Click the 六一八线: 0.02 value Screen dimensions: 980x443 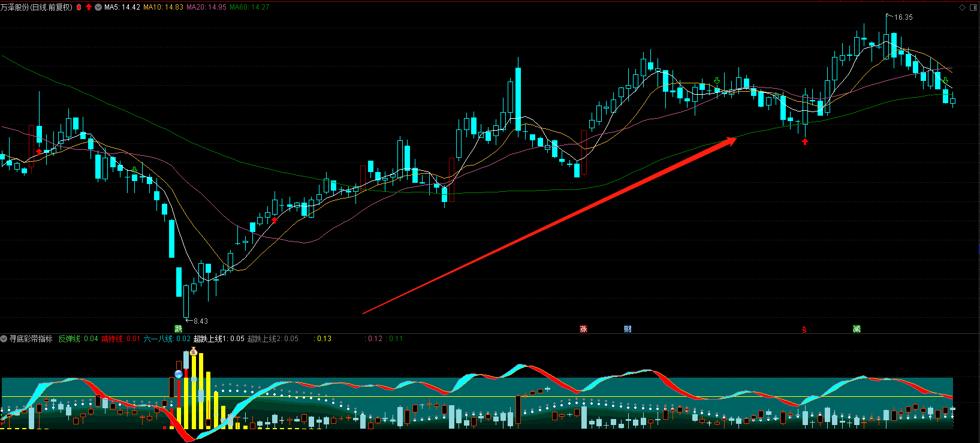(x=167, y=339)
